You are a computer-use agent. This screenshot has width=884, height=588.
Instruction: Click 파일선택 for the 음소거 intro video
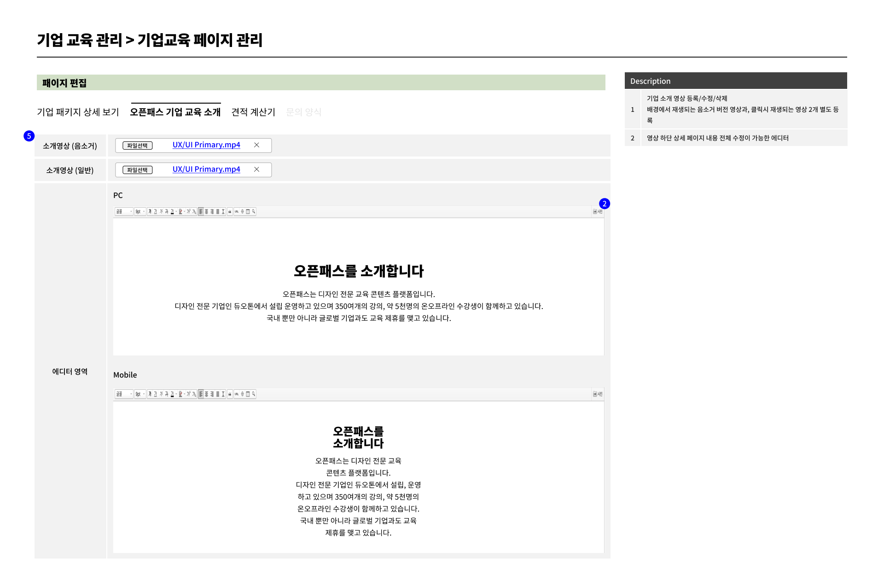(137, 146)
